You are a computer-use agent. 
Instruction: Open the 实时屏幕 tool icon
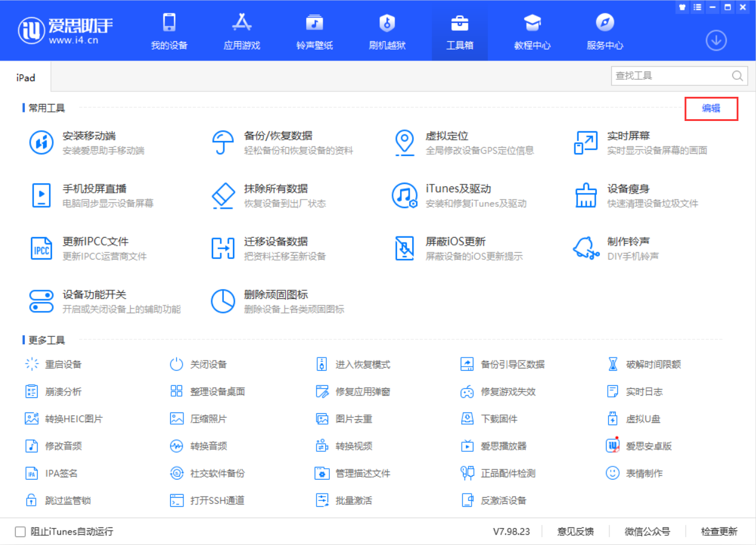point(585,143)
